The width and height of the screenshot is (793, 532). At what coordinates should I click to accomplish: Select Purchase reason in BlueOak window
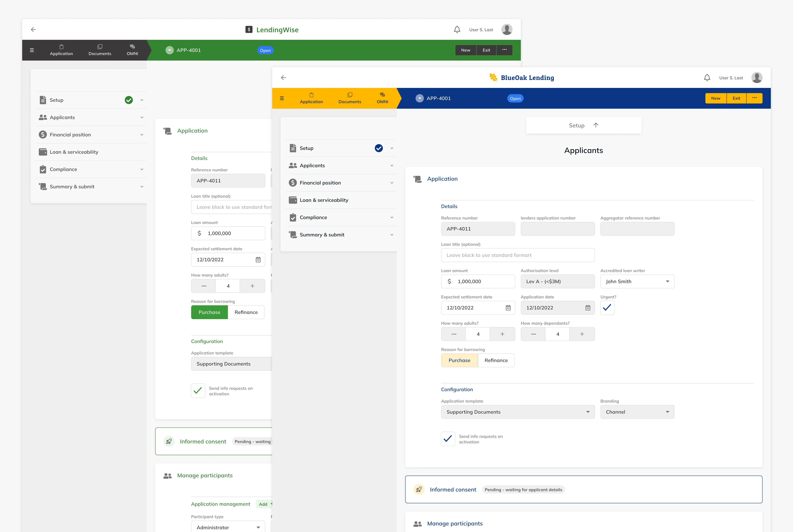pos(459,360)
